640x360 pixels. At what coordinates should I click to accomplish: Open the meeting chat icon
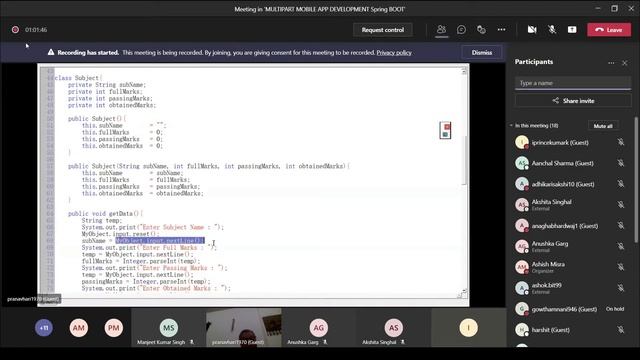pos(461,30)
